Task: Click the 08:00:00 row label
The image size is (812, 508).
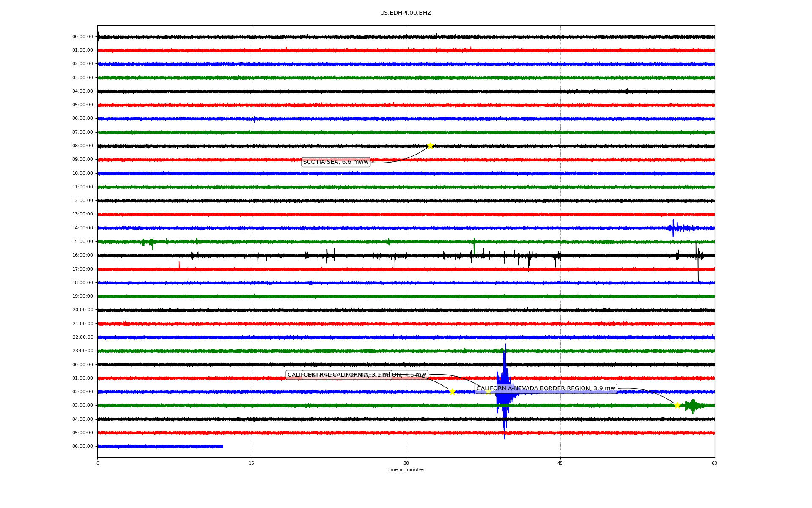Action: tap(82, 146)
